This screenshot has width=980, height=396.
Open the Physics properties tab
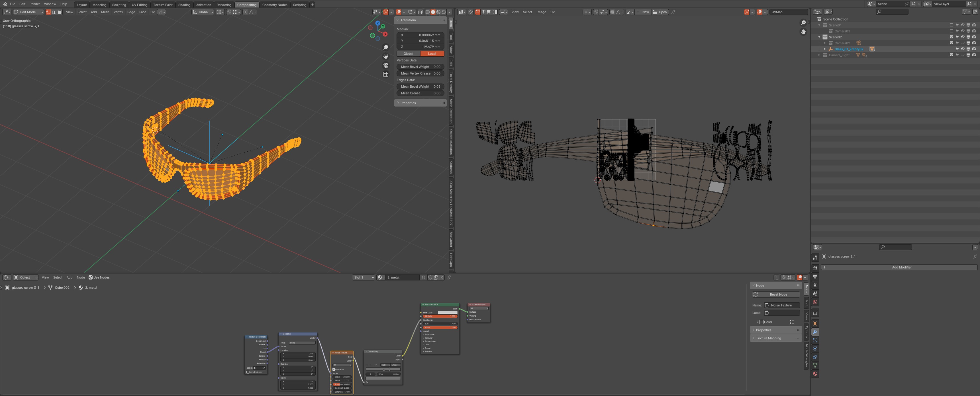815,348
